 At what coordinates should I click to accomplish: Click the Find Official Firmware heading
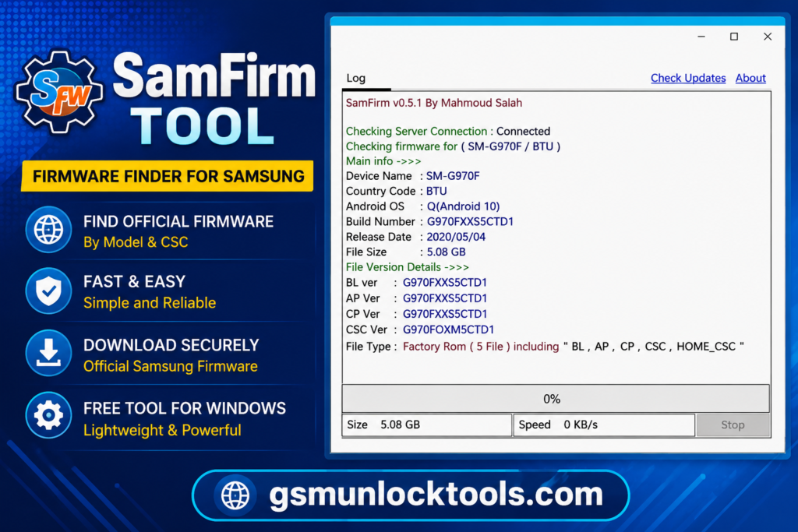pyautogui.click(x=178, y=222)
